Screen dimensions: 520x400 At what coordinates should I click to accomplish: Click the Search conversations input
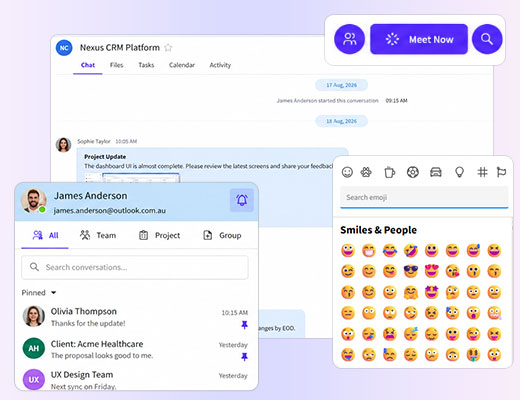coord(135,267)
